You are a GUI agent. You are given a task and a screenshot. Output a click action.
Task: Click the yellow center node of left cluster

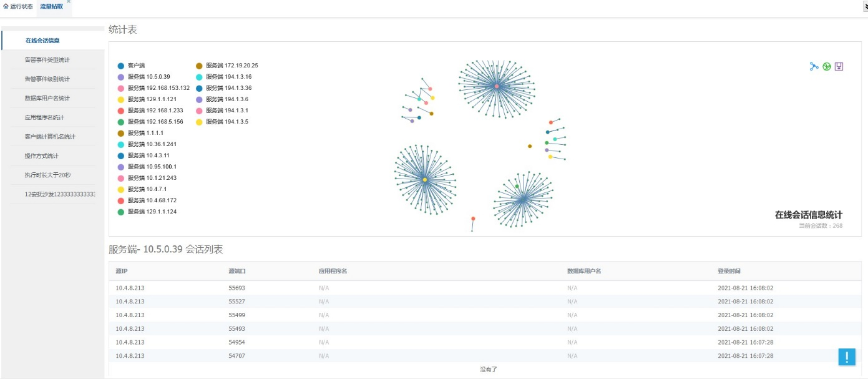(425, 179)
